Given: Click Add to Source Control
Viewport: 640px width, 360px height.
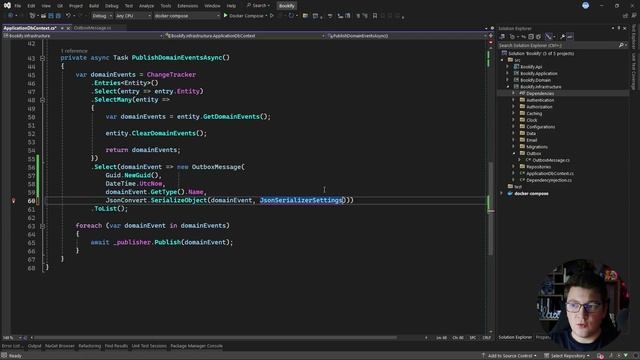Looking at the screenshot, I should (x=509, y=356).
